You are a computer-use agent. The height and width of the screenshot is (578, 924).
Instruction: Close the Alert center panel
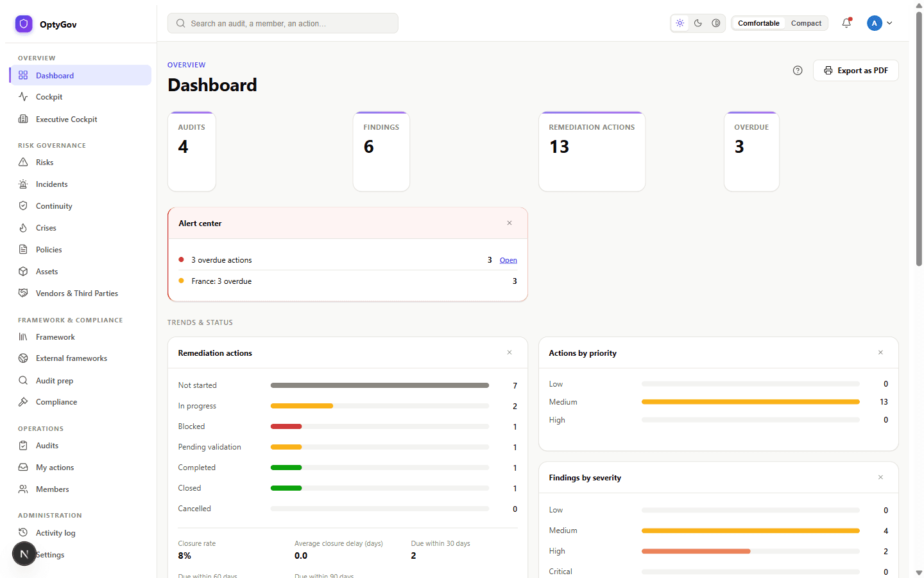509,223
